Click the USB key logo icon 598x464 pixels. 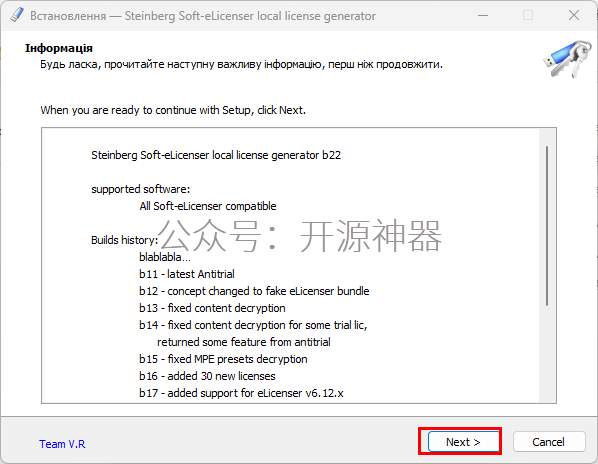(x=567, y=59)
